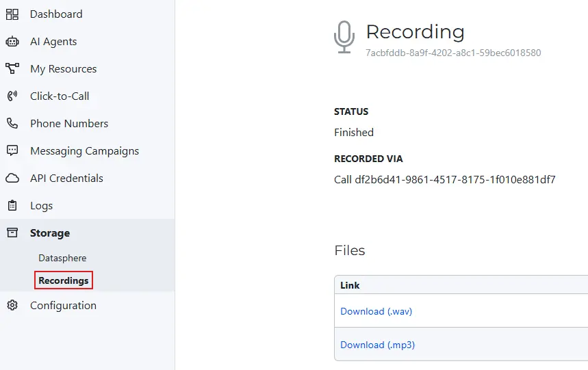588x370 pixels.
Task: Click the API Credentials cloud icon
Action: 12,179
